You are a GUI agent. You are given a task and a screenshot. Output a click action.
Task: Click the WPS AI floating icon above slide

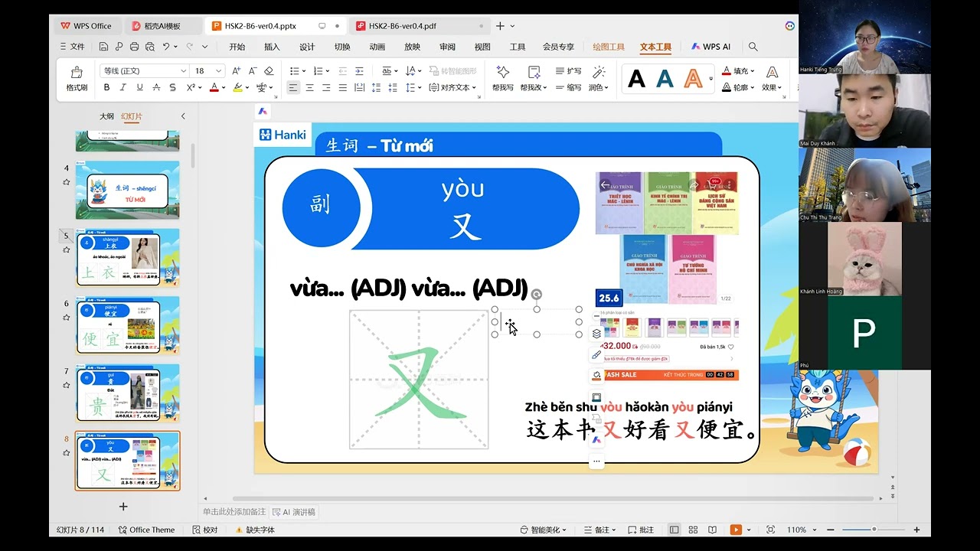click(x=263, y=112)
